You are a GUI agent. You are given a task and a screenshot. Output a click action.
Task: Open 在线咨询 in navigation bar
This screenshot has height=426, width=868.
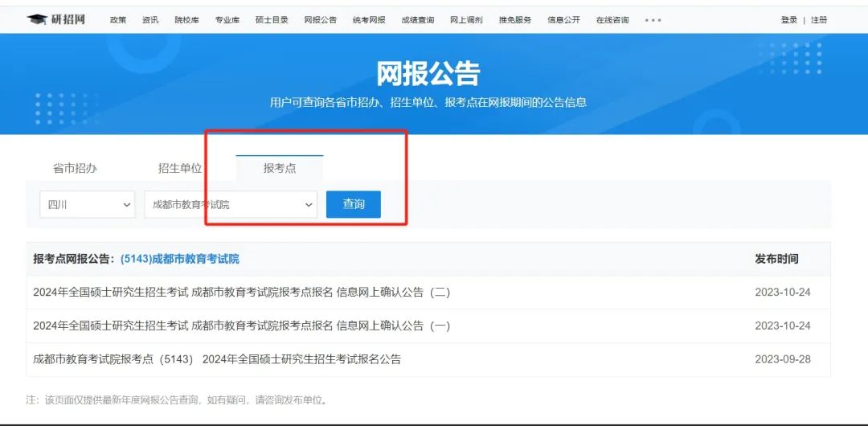coord(612,20)
